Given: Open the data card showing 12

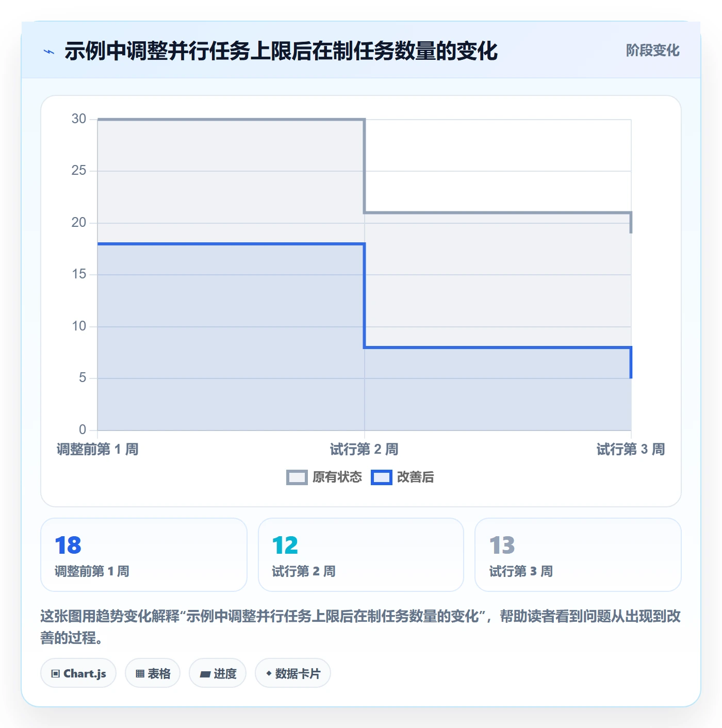Looking at the screenshot, I should pyautogui.click(x=361, y=555).
